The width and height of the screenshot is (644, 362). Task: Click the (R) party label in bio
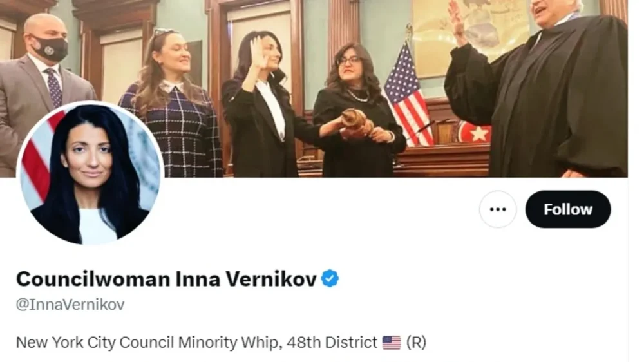416,342
